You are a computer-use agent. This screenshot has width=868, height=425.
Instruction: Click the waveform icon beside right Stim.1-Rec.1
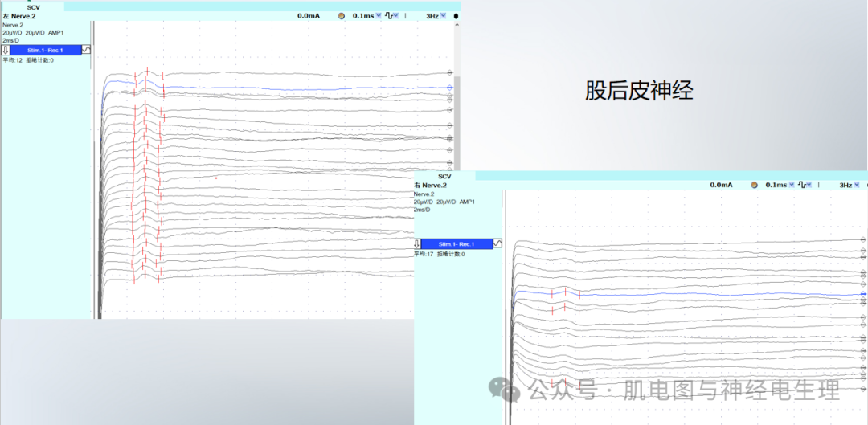click(x=498, y=243)
